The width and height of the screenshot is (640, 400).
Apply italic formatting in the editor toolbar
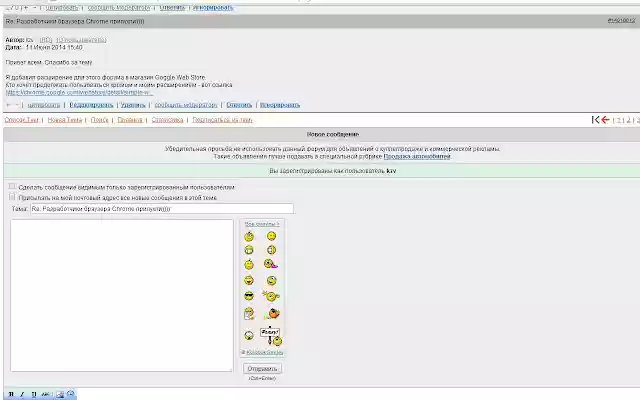tap(22, 394)
